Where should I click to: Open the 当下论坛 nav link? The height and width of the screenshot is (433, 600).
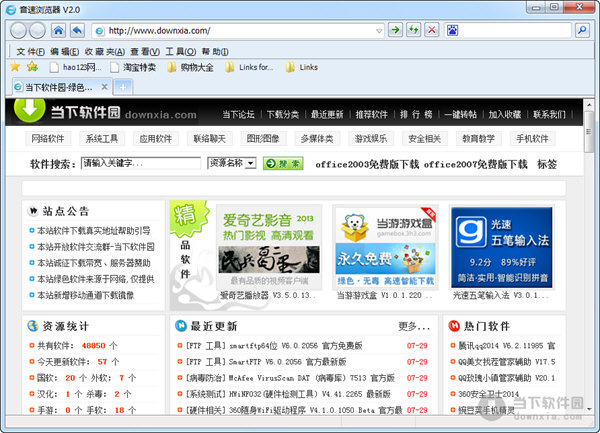238,114
